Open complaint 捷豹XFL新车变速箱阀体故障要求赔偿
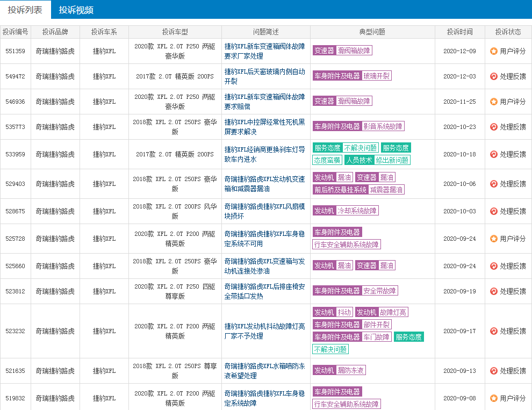532x410 pixels. point(264,102)
